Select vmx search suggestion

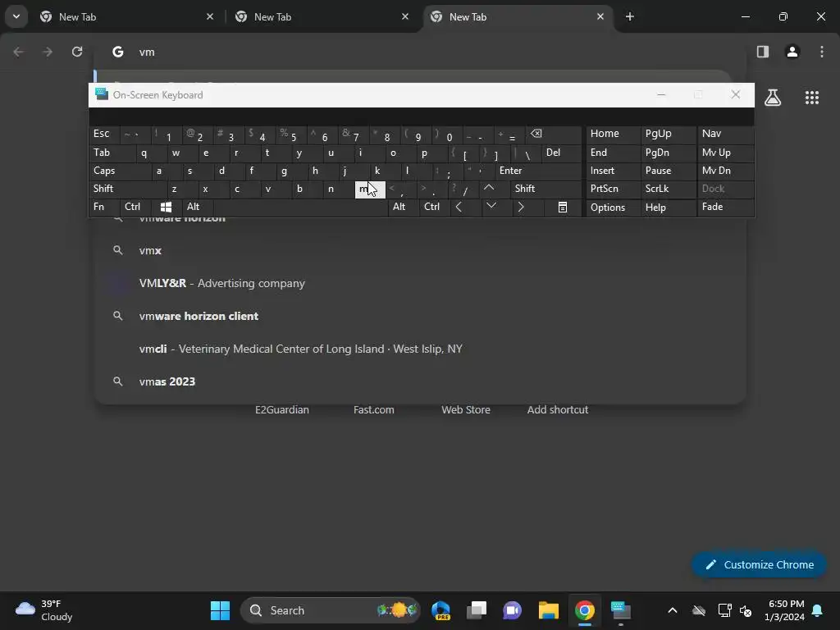pos(420,250)
